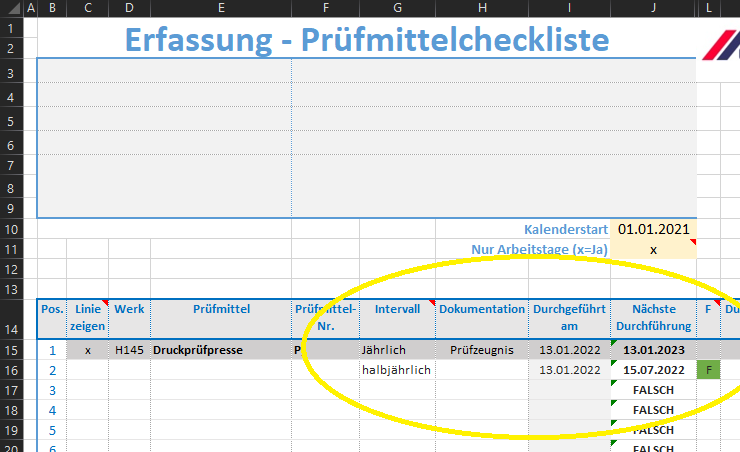The height and width of the screenshot is (452, 740).
Task: Click position number 2 cell
Action: click(x=52, y=370)
